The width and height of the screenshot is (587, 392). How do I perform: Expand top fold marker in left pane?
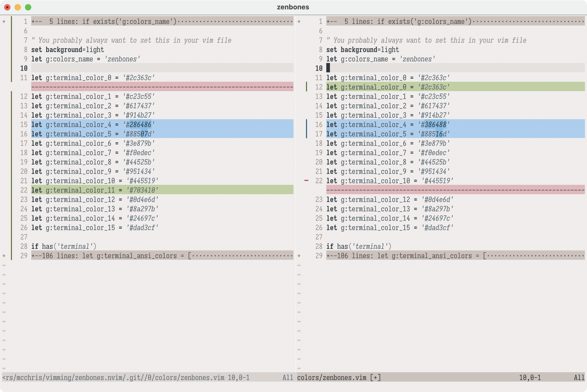(x=4, y=21)
